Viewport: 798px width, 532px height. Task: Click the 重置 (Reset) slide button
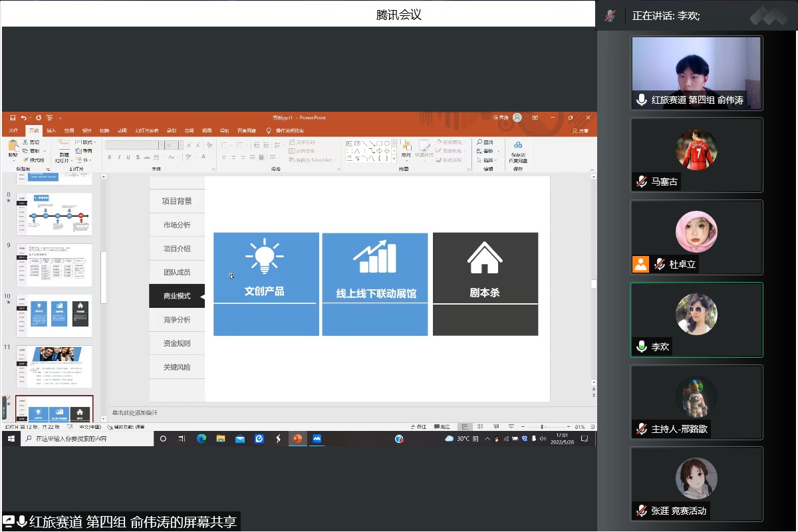[x=84, y=151]
